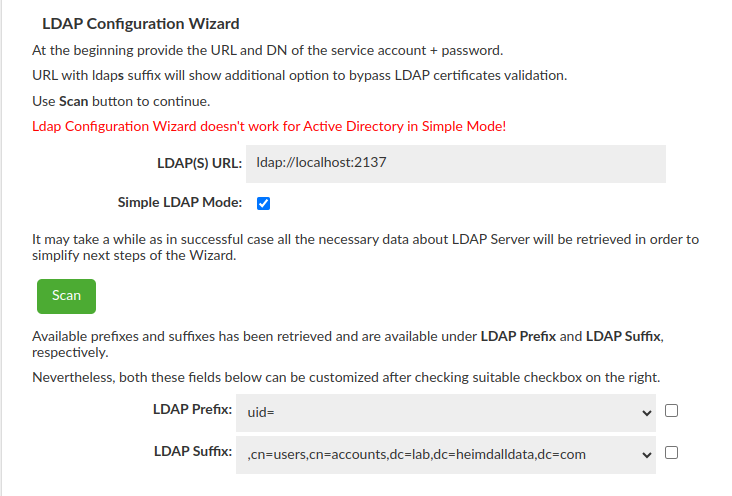The width and height of the screenshot is (732, 496).
Task: Click the "Simple LDAP Mode:" field label
Action: [x=180, y=203]
